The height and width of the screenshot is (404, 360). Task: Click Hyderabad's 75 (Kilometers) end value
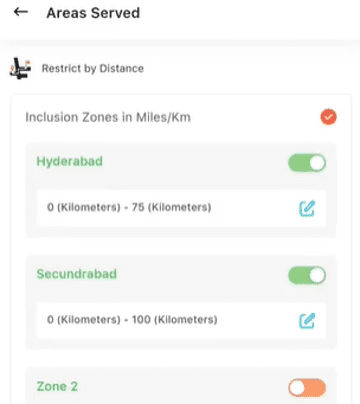(171, 207)
